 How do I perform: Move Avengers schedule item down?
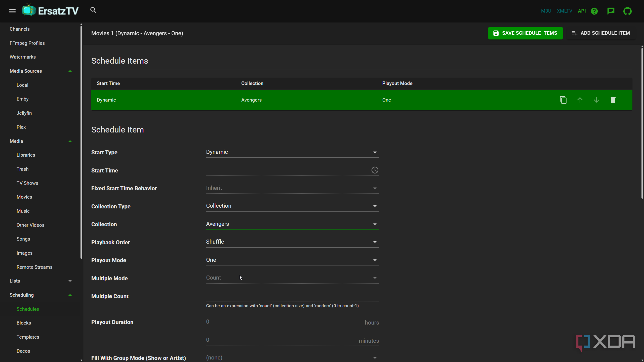pos(596,100)
